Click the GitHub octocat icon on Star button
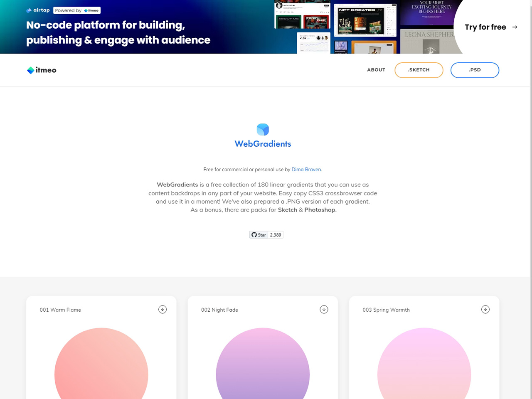Screen dimensions: 532x399 [254, 234]
